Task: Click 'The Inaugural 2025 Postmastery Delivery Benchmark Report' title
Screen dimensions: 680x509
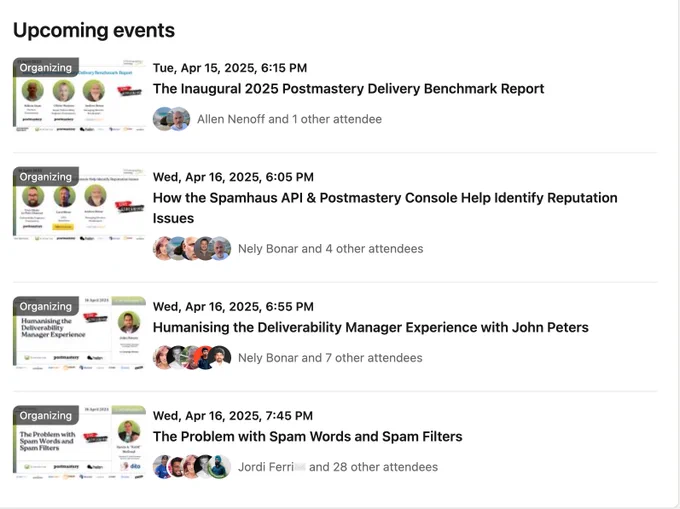Action: pyautogui.click(x=348, y=89)
